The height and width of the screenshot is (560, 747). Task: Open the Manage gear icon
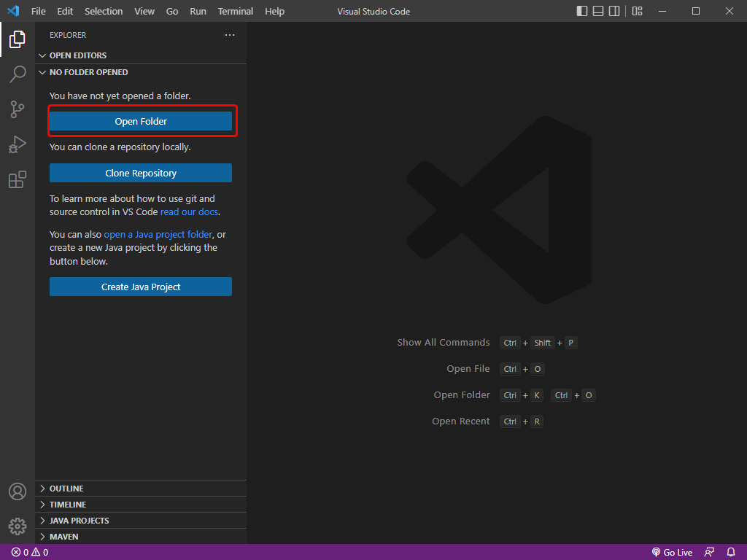[x=18, y=526]
